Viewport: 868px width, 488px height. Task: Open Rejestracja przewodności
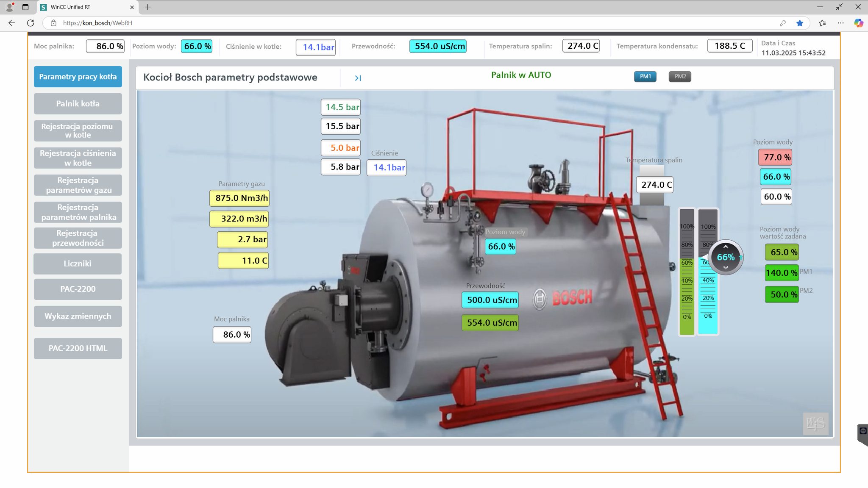coord(78,238)
